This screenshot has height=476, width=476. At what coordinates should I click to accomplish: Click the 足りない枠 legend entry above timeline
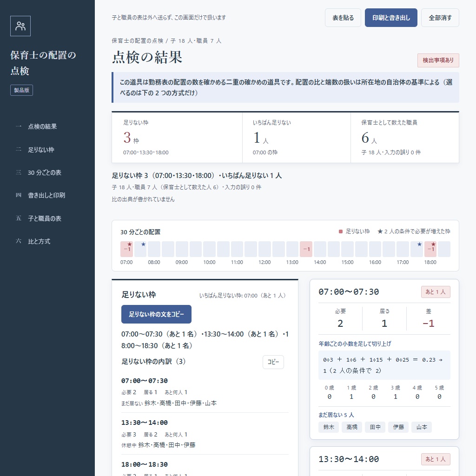(x=354, y=231)
